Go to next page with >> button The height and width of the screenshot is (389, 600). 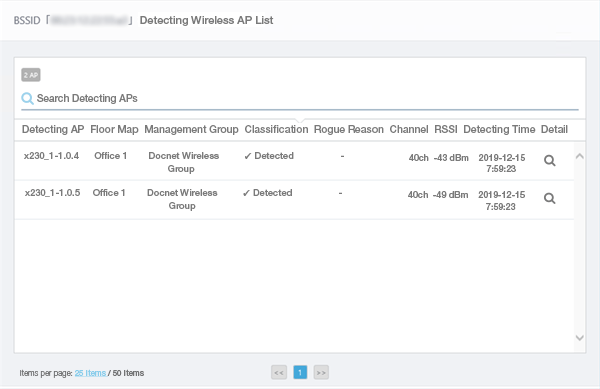(321, 373)
